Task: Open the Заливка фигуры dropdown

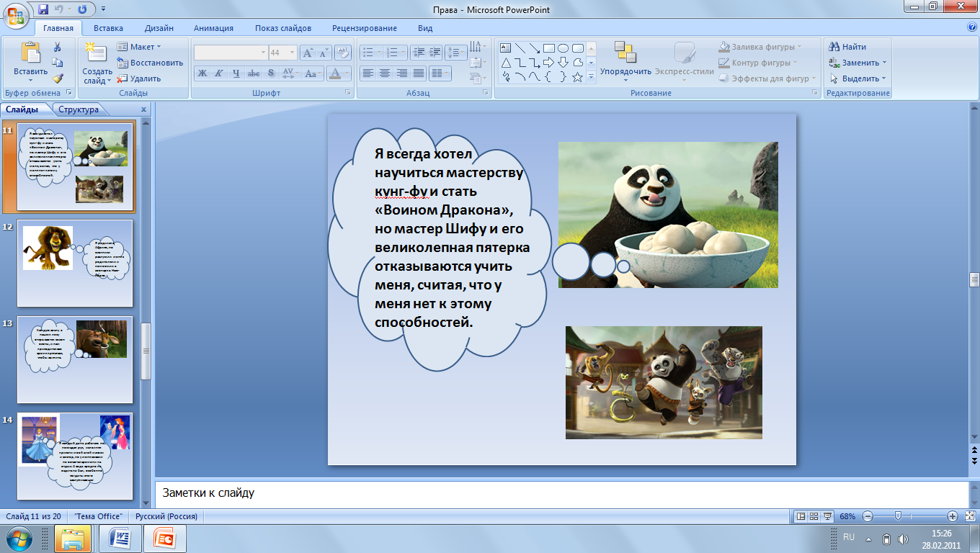Action: click(760, 47)
